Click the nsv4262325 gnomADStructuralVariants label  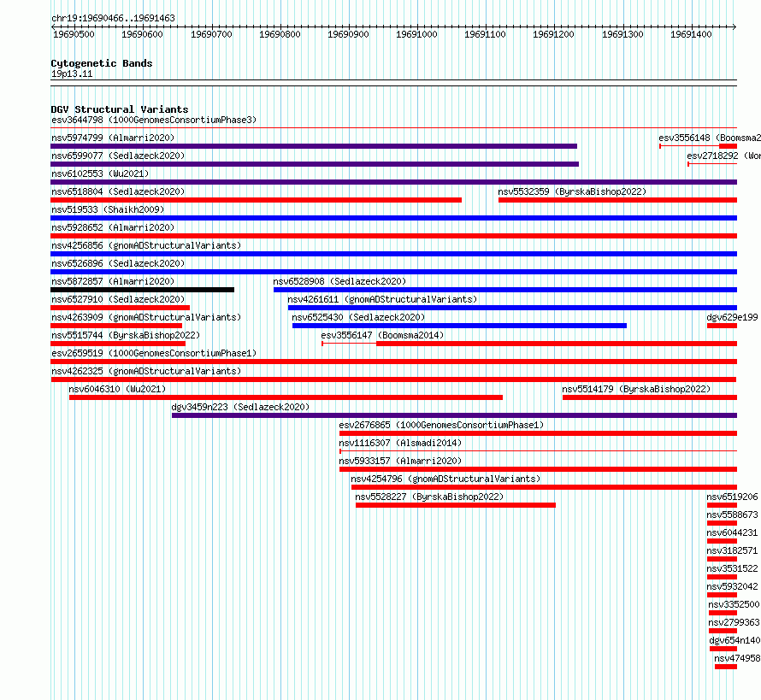click(146, 371)
